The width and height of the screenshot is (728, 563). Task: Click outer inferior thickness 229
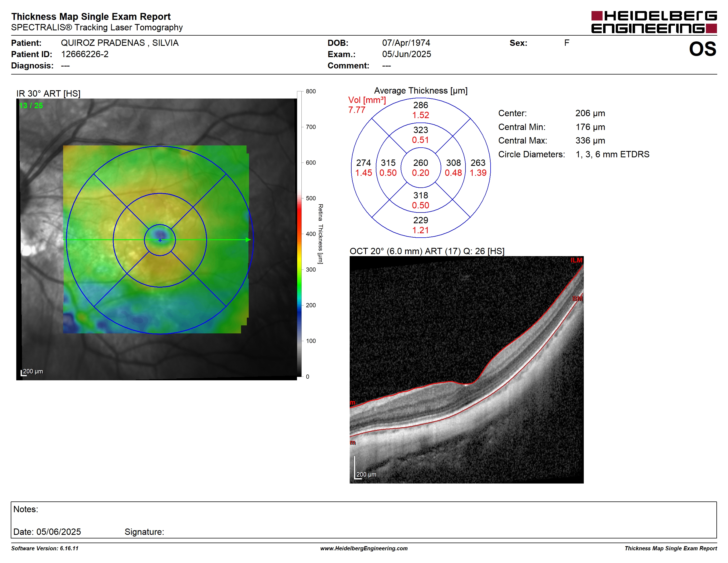(420, 220)
